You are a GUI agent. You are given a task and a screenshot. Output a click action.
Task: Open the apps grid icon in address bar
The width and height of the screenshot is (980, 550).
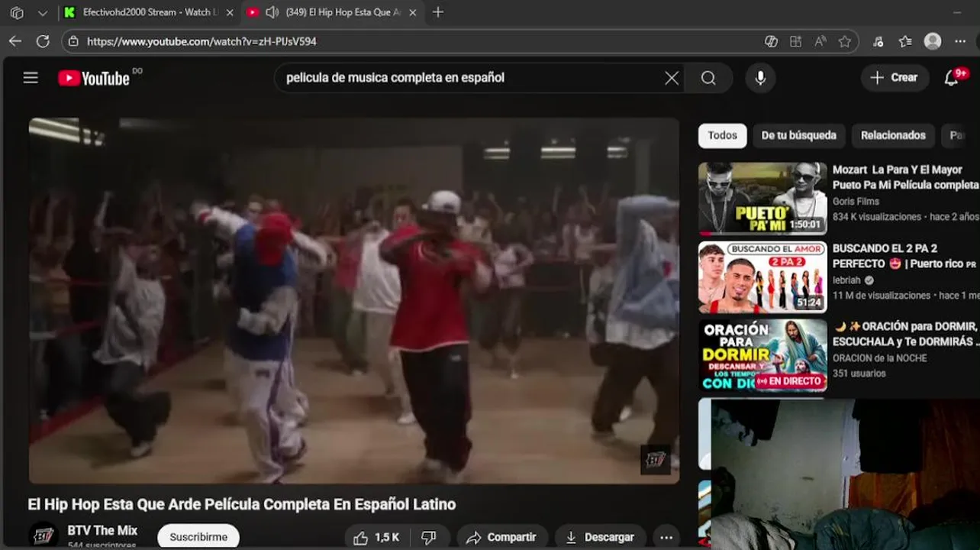point(796,41)
